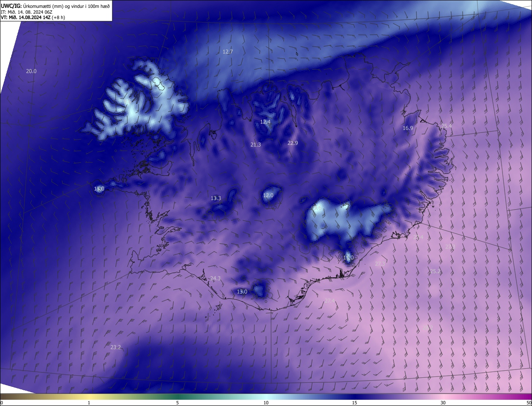Screen dimensions: 532x406
Task: Click the 12.4 value label
Action: click(x=265, y=122)
